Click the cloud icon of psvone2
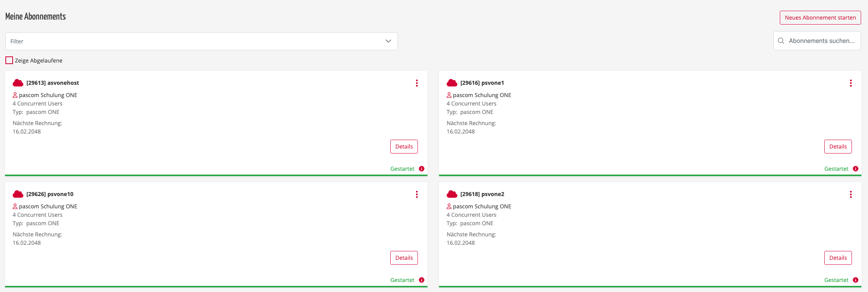 click(452, 194)
